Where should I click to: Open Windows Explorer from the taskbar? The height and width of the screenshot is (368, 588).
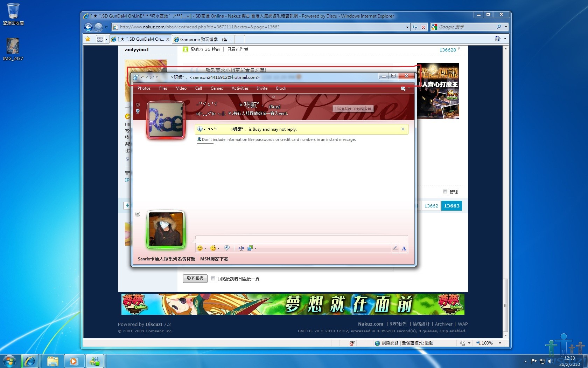[52, 361]
